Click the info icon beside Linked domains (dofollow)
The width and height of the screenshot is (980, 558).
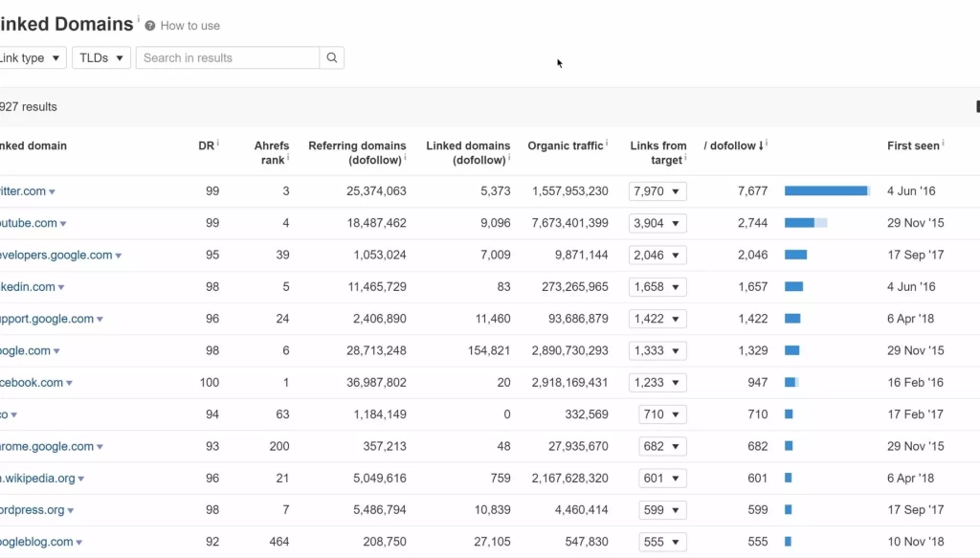[x=509, y=158]
